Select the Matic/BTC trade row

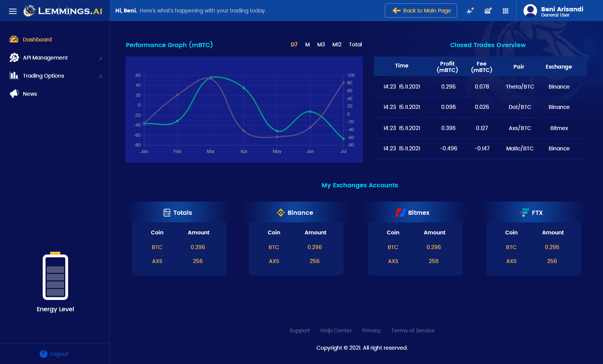481,148
